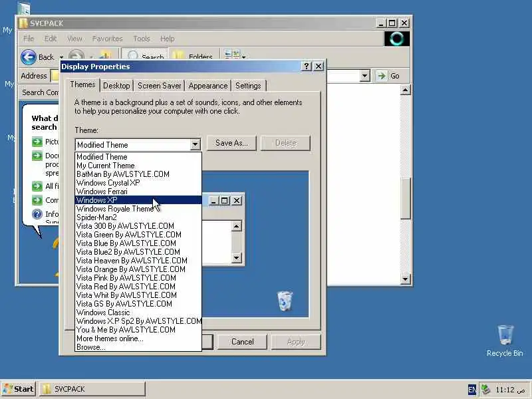Select More themes online... entry
The image size is (532, 399).
click(138, 338)
